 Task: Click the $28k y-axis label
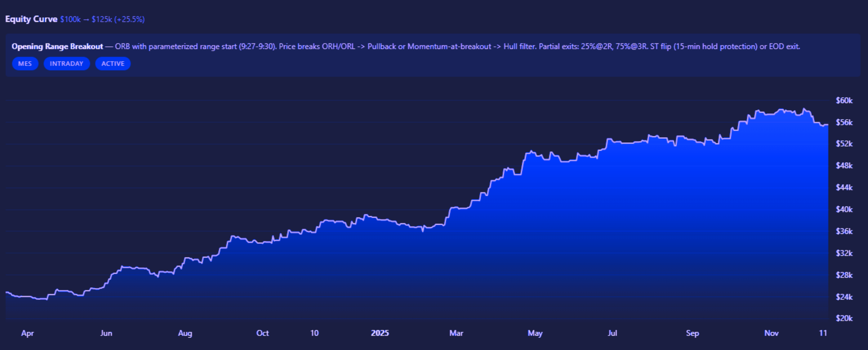[844, 275]
